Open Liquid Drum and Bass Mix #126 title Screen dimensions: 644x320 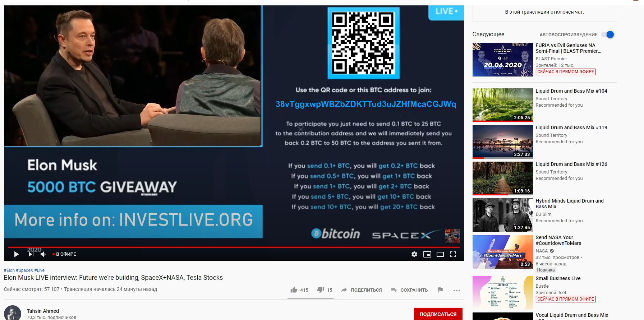(571, 164)
